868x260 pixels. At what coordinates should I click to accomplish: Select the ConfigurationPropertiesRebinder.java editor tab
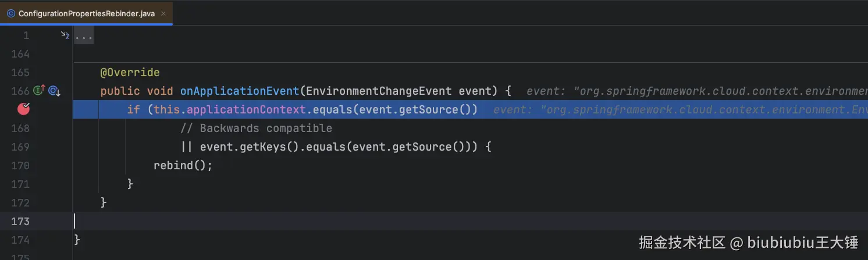click(86, 13)
